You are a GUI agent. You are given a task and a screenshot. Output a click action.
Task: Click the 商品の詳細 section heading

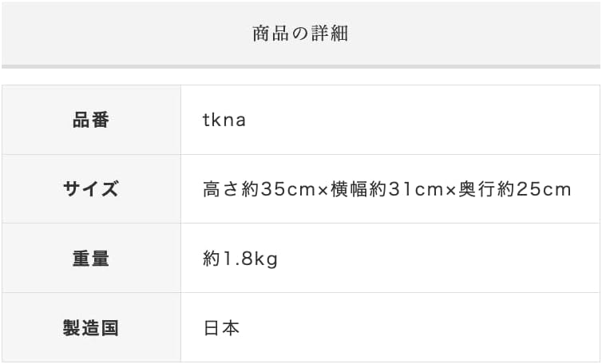pos(300,34)
